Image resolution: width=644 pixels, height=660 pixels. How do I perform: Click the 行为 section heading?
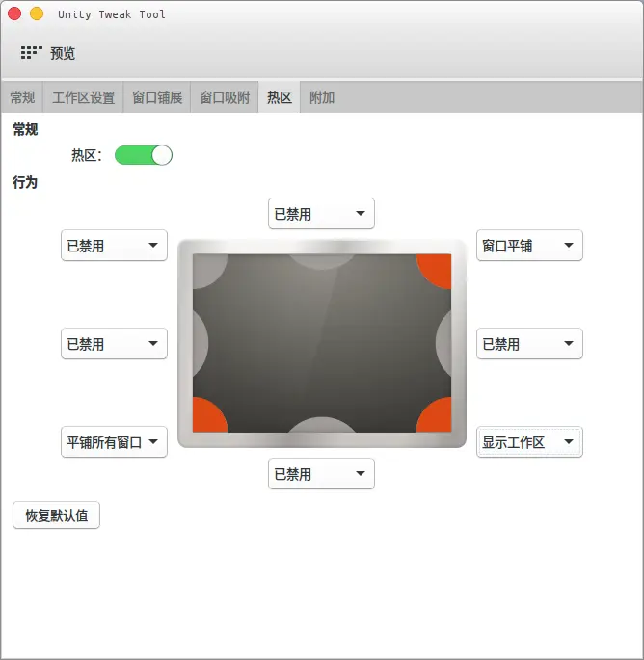25,182
